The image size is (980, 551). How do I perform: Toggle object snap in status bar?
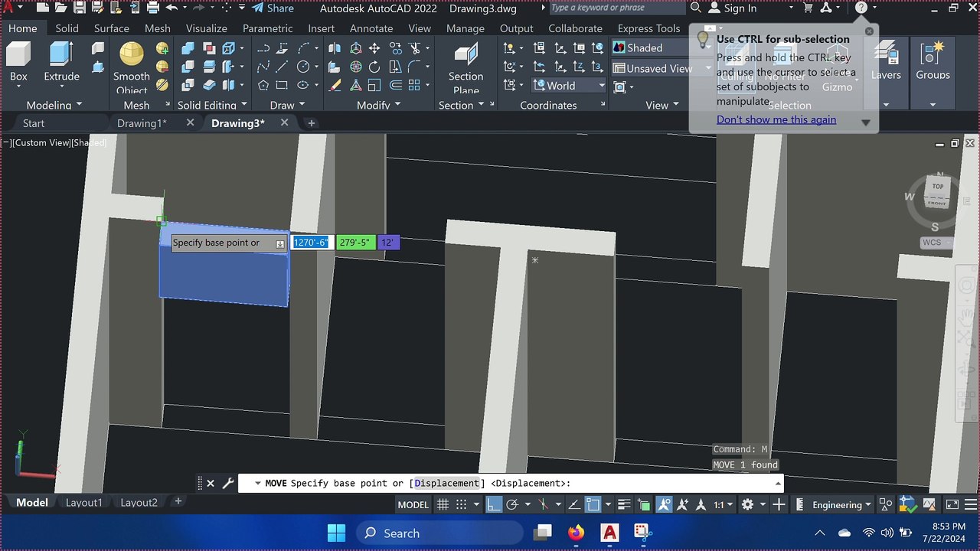coord(593,504)
